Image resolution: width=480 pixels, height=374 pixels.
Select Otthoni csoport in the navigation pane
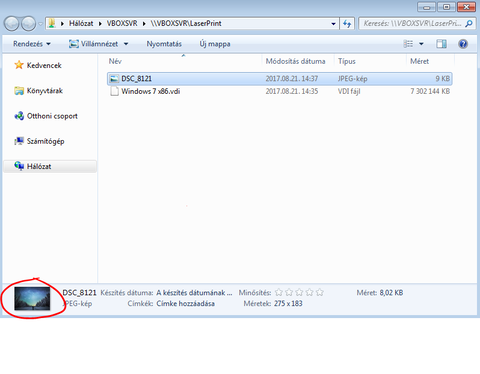click(52, 116)
